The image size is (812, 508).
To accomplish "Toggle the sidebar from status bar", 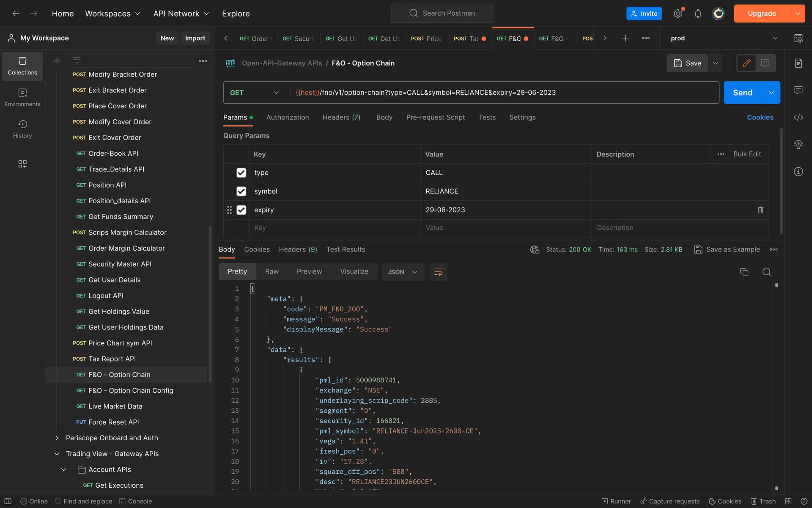I will pos(8,501).
